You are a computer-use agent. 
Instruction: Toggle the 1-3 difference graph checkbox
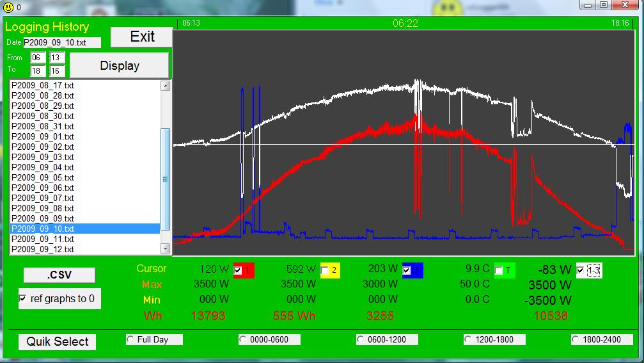[x=581, y=270]
